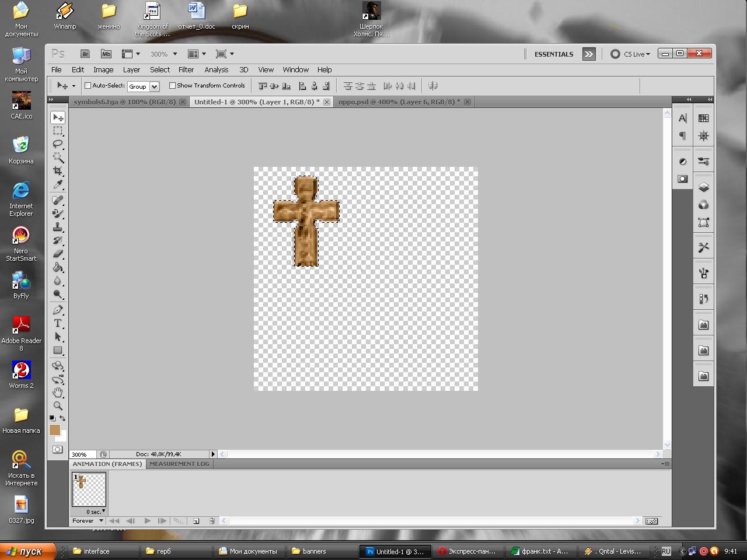The width and height of the screenshot is (747, 560).
Task: Check Show Transform Controls
Action: coord(172,86)
